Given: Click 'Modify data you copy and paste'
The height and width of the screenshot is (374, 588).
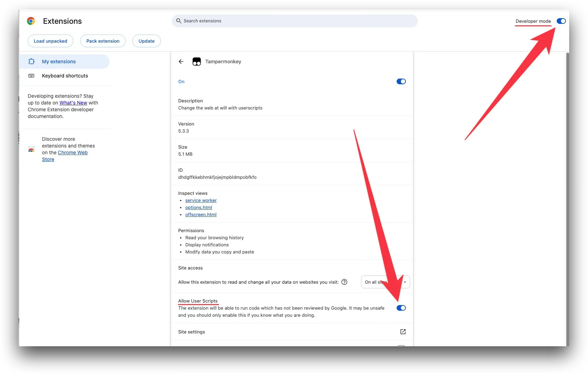Looking at the screenshot, I should click(x=219, y=252).
